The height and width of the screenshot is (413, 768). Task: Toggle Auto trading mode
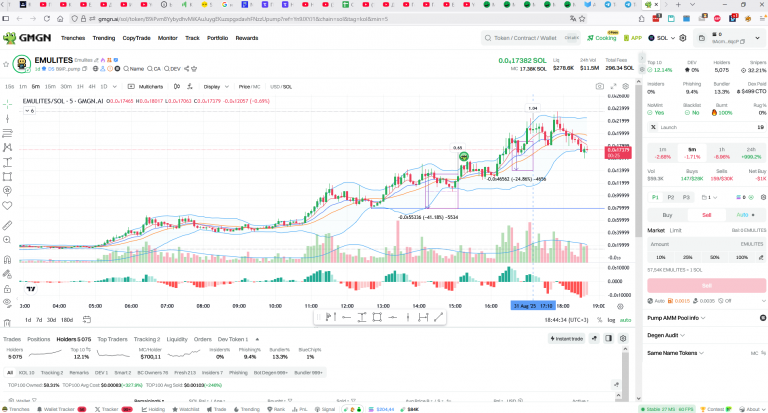click(745, 215)
